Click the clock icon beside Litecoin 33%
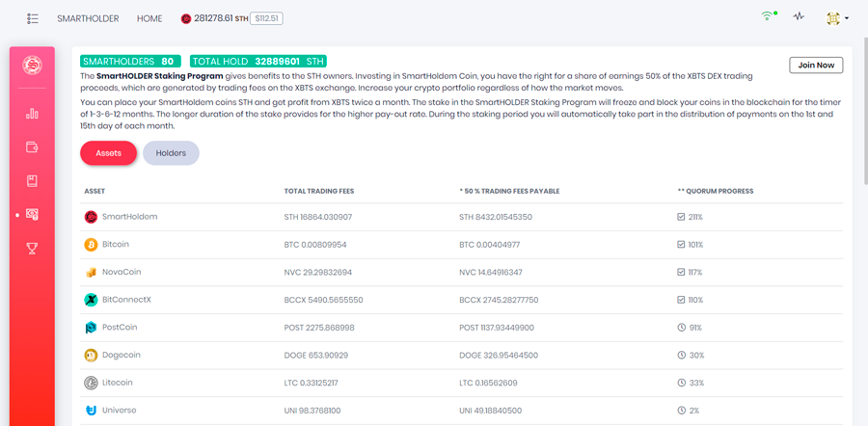 click(682, 383)
